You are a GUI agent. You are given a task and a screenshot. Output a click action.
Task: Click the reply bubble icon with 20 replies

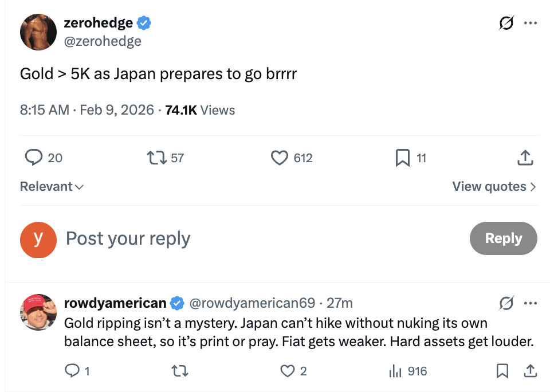point(35,158)
